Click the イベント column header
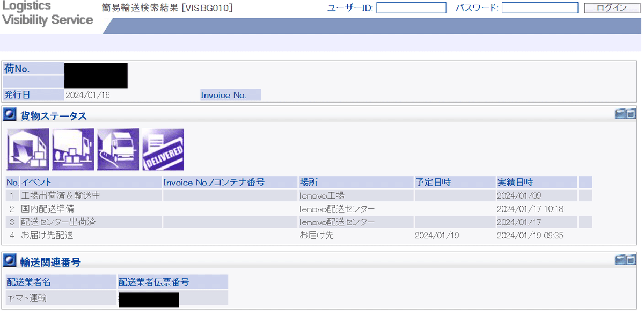Viewport: 644px width, 313px height. pyautogui.click(x=91, y=183)
